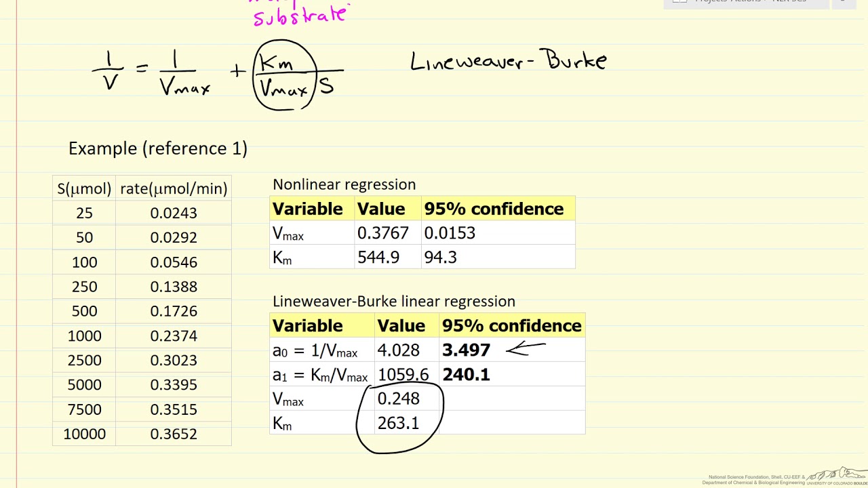Click the rate cell 0.0292
This screenshot has height=488, width=868.
tap(174, 238)
